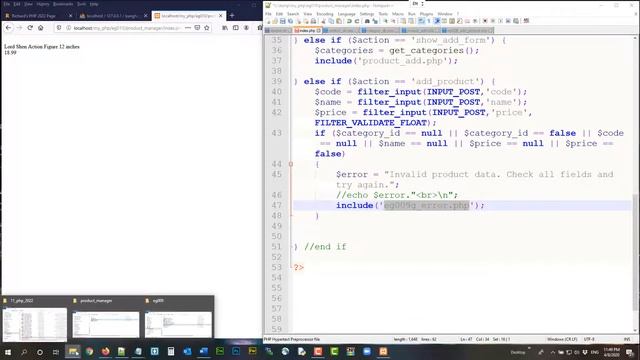Click the Notepad++ Copy icon
Viewport: 640px width, 360px height.
coord(331,21)
